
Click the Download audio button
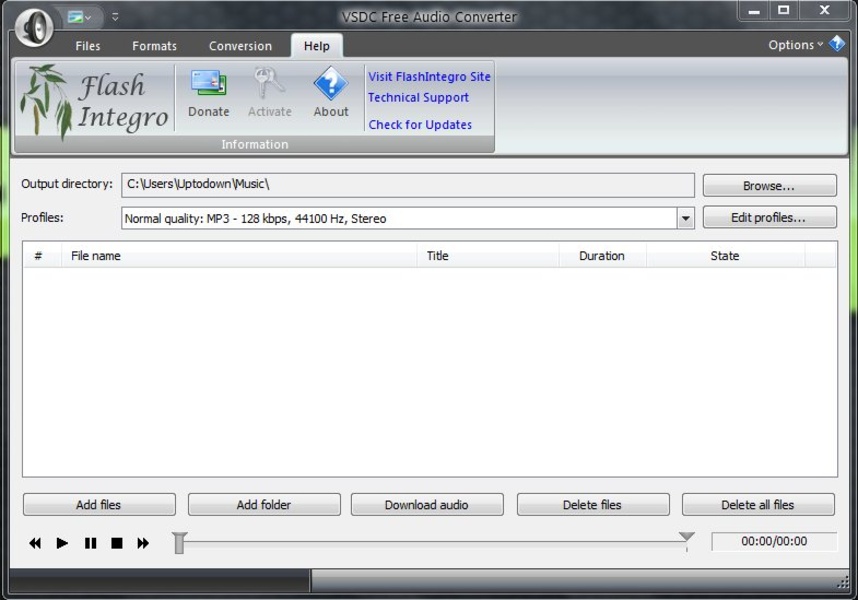pyautogui.click(x=427, y=504)
